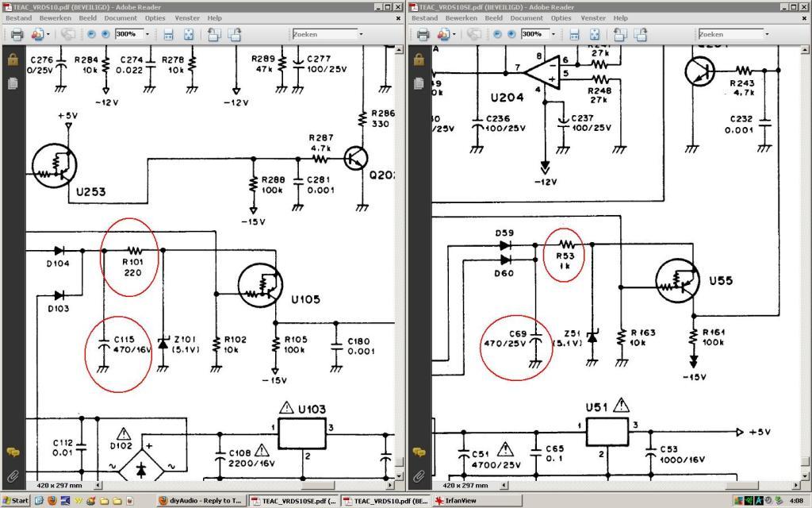Click the fit page icon in the VRDS10SE window

(x=595, y=34)
